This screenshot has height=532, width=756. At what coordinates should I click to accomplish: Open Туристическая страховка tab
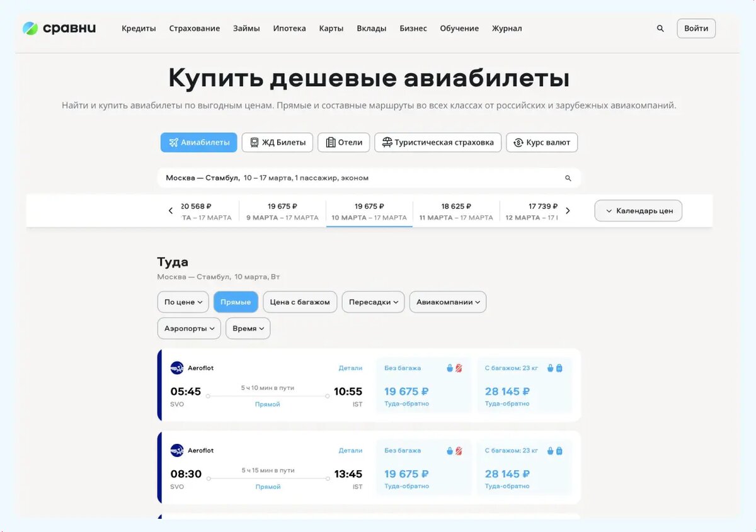tap(438, 142)
